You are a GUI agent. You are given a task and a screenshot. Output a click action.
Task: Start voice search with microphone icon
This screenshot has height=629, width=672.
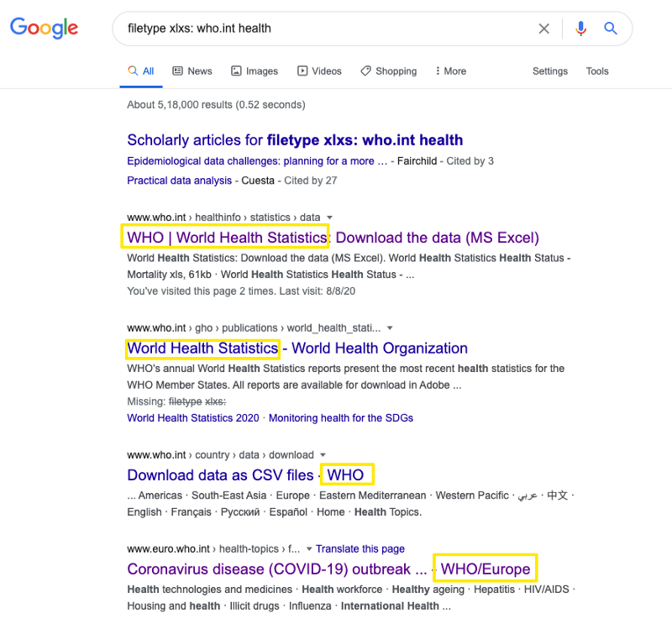[x=580, y=29]
